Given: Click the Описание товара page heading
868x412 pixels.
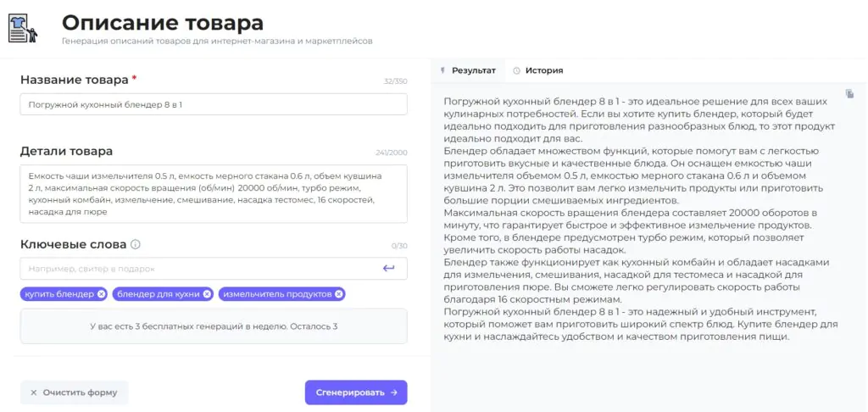Looking at the screenshot, I should point(163,23).
